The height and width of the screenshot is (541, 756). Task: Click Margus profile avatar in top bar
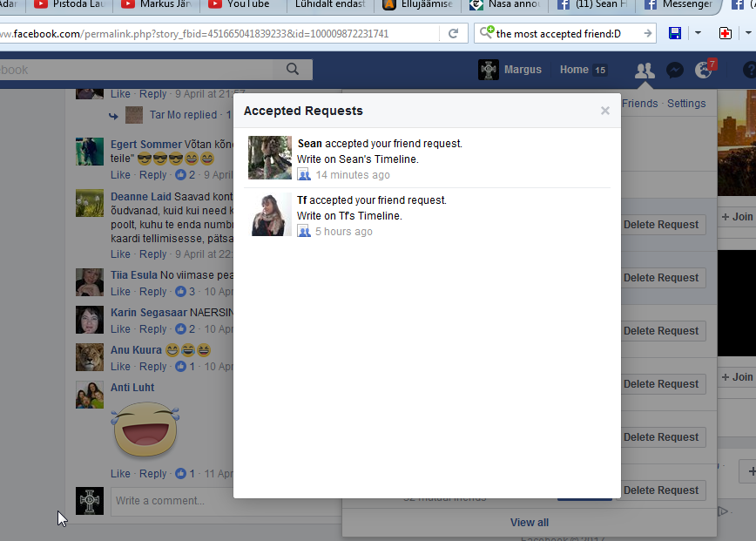coord(489,70)
